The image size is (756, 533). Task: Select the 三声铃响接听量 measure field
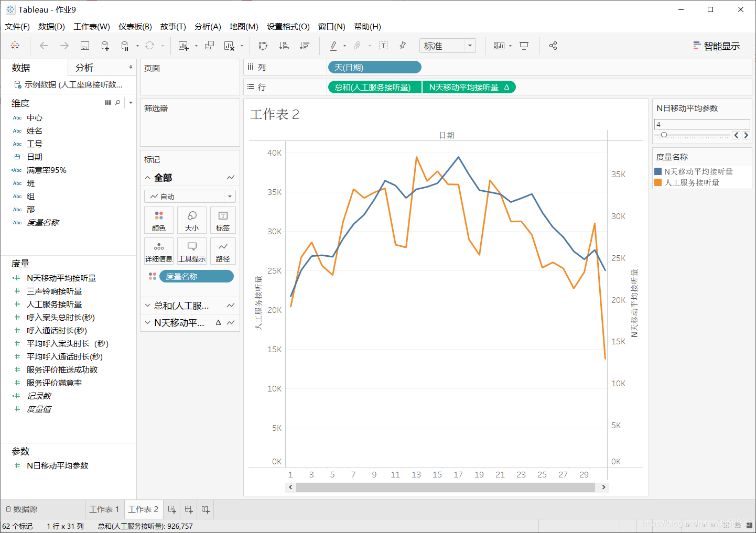[55, 291]
